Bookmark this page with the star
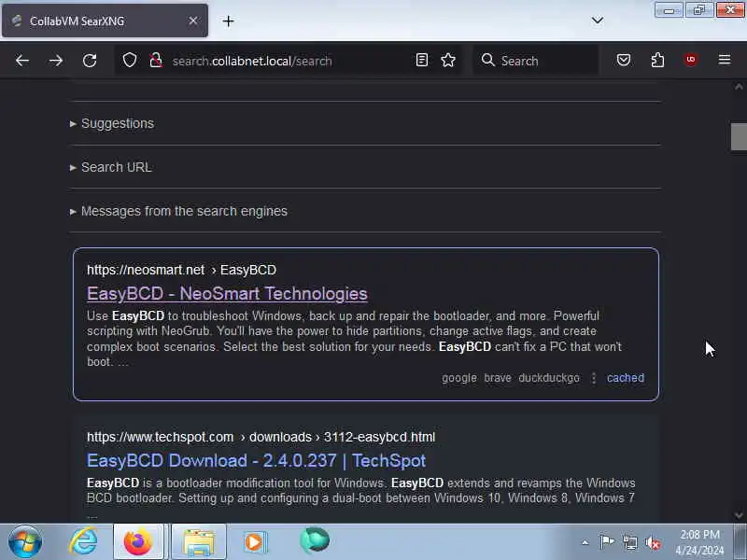This screenshot has height=560, width=747. (448, 60)
